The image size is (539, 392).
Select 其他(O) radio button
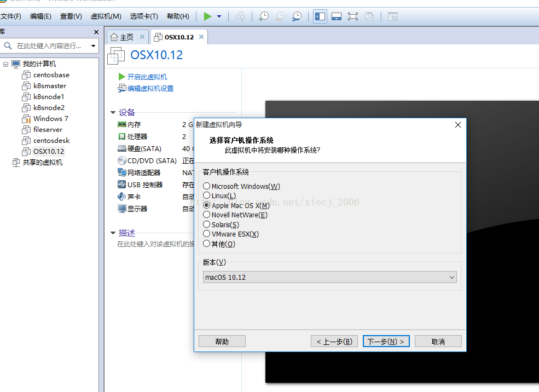click(207, 244)
